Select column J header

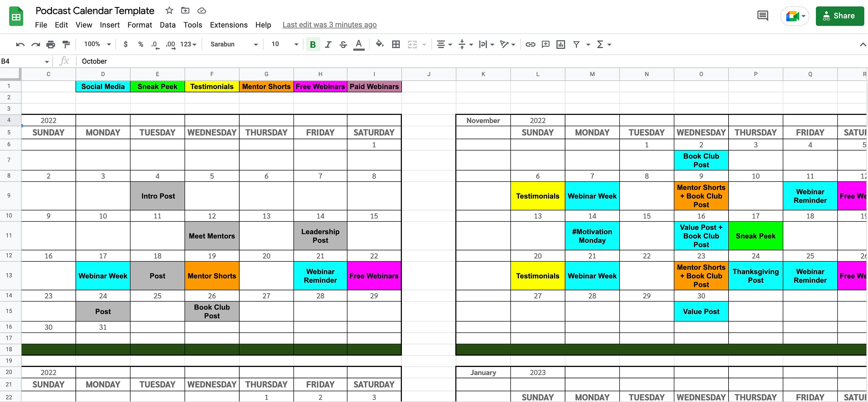click(429, 74)
